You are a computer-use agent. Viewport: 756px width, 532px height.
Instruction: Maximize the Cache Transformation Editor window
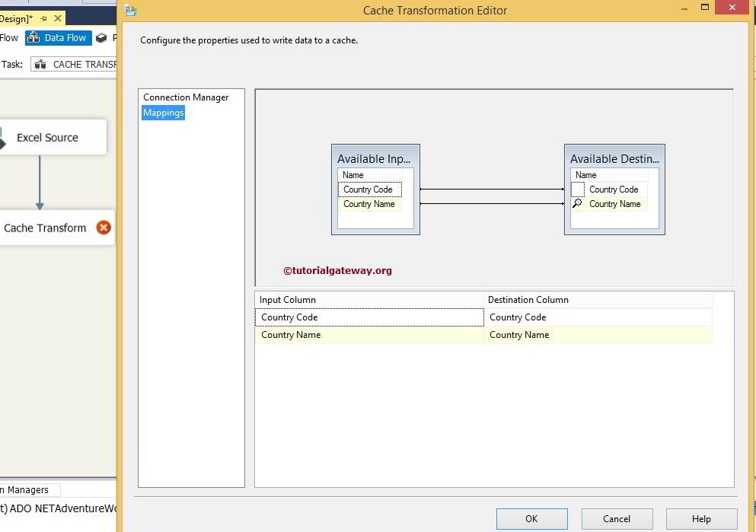705,8
